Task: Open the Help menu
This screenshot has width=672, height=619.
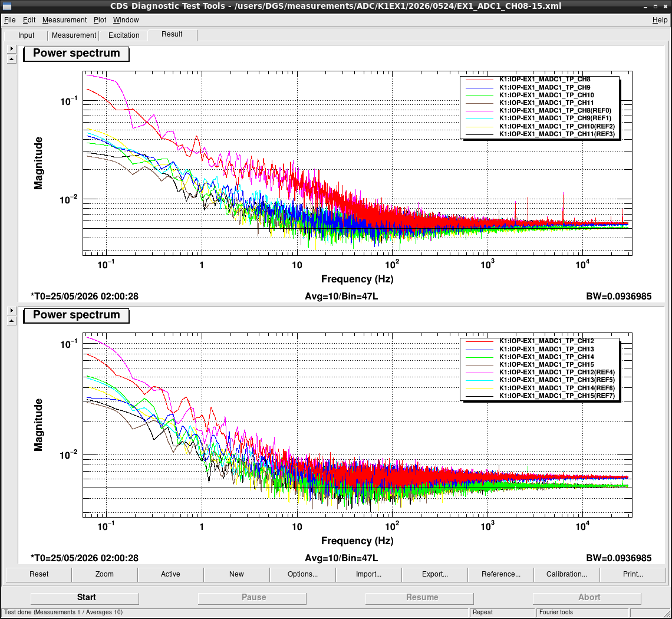Action: 660,20
